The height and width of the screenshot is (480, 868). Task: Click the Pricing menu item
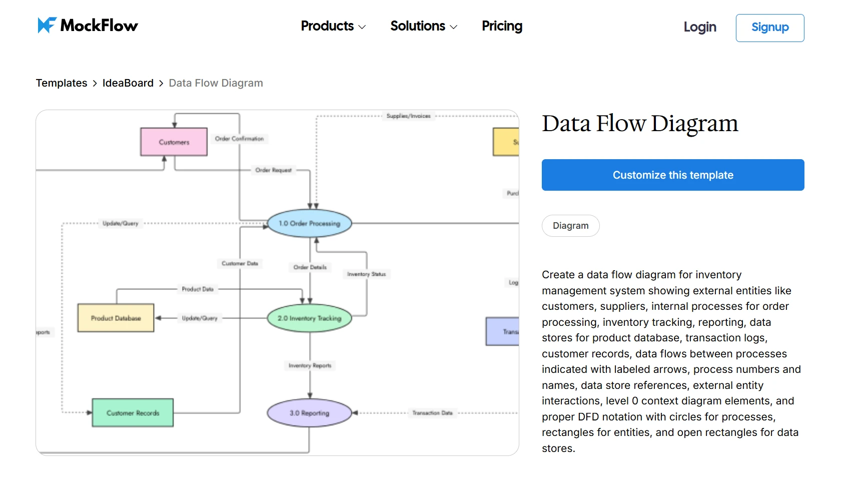502,26
